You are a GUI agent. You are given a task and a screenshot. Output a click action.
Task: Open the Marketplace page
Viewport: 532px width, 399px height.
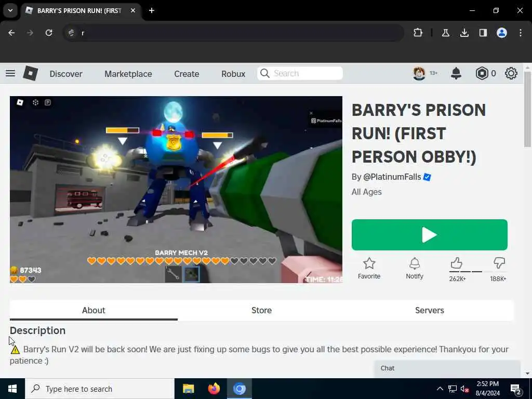pyautogui.click(x=128, y=74)
